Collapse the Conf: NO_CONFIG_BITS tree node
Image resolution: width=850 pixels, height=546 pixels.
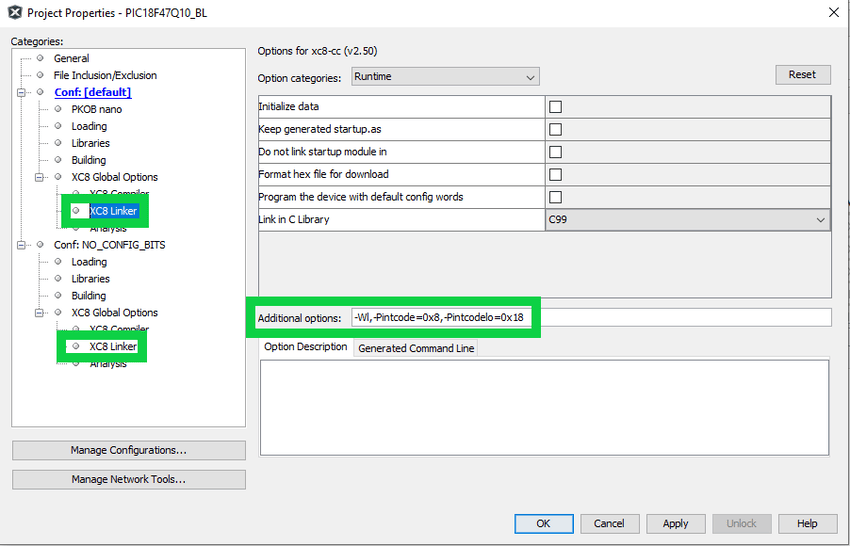coord(23,245)
